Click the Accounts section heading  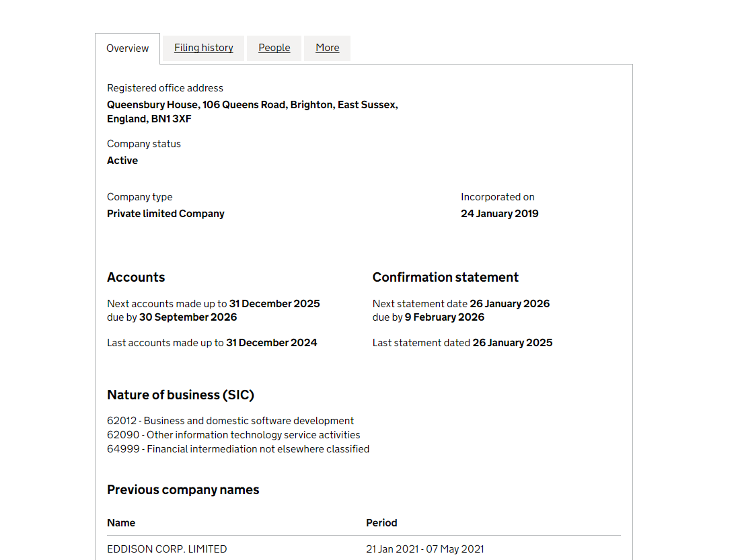[136, 278]
